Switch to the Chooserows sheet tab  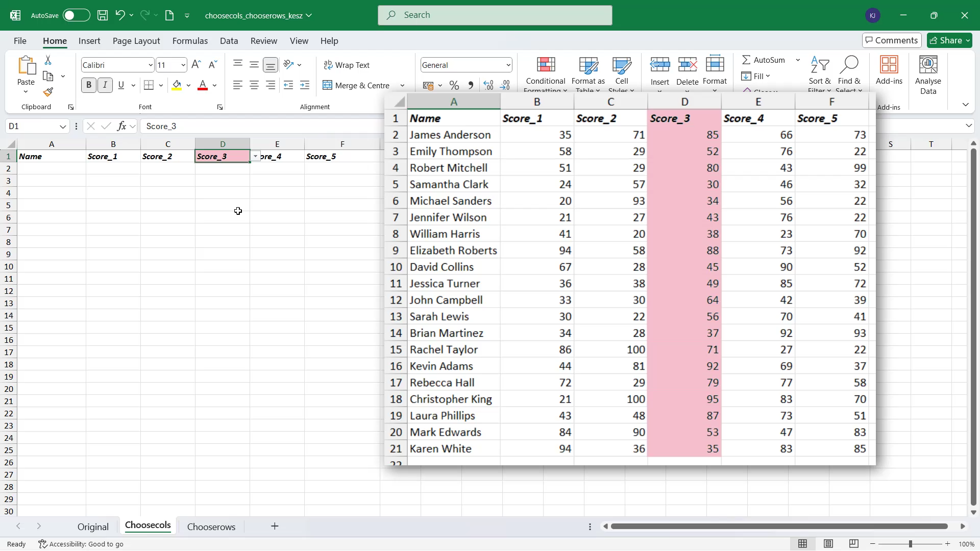(x=211, y=527)
